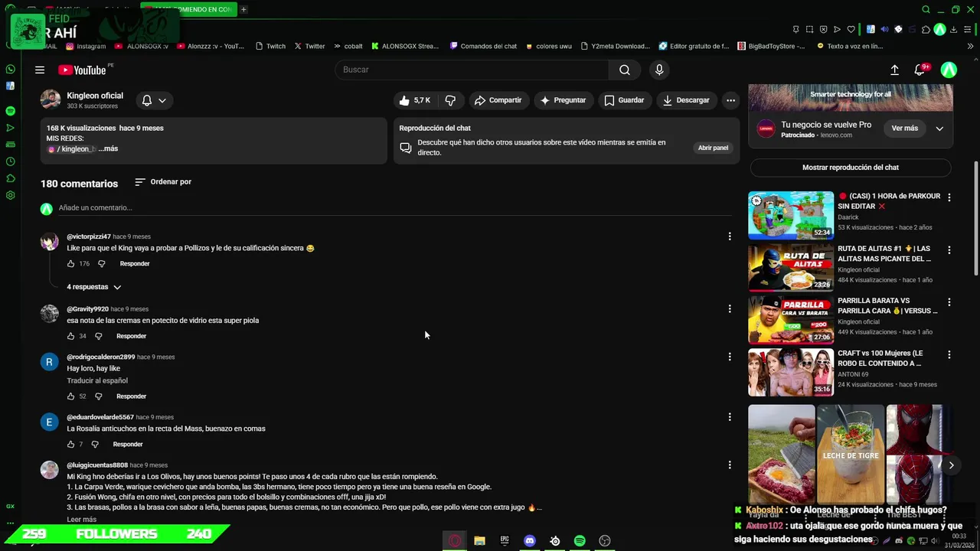Expand long comment with Leer más

click(81, 520)
